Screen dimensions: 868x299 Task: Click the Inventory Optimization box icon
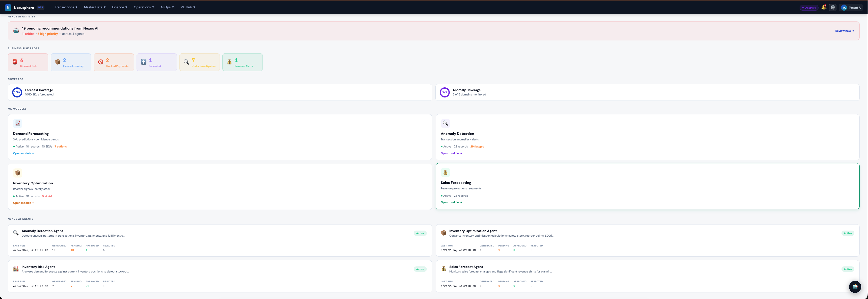click(17, 173)
